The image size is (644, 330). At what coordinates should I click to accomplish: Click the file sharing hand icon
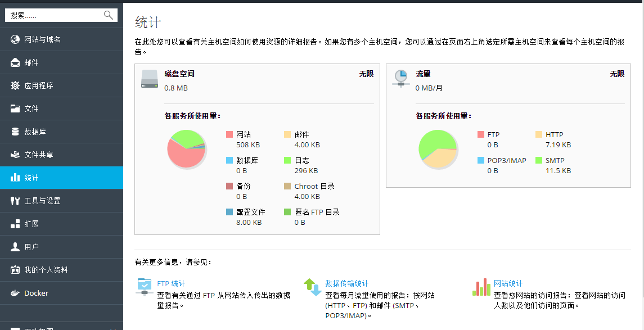[15, 155]
